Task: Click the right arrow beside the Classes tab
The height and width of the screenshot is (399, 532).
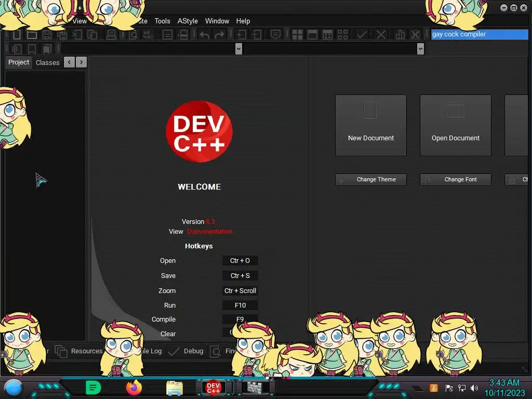Action: click(82, 62)
